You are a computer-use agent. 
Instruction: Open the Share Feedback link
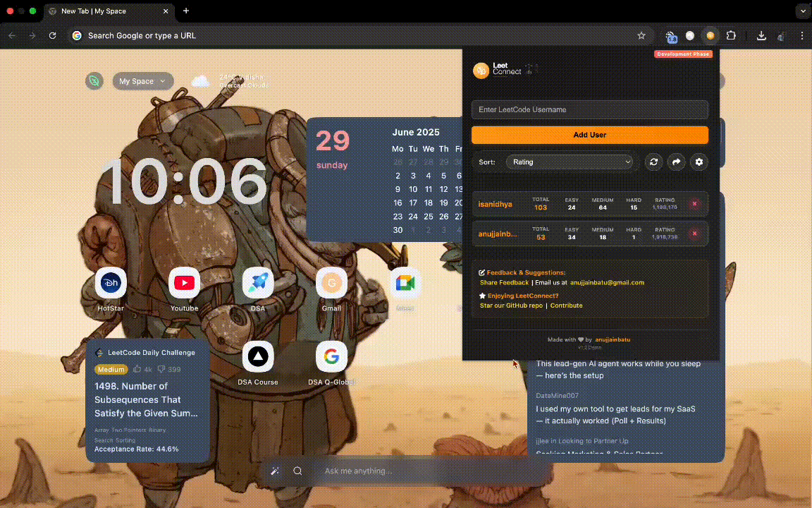tap(504, 282)
